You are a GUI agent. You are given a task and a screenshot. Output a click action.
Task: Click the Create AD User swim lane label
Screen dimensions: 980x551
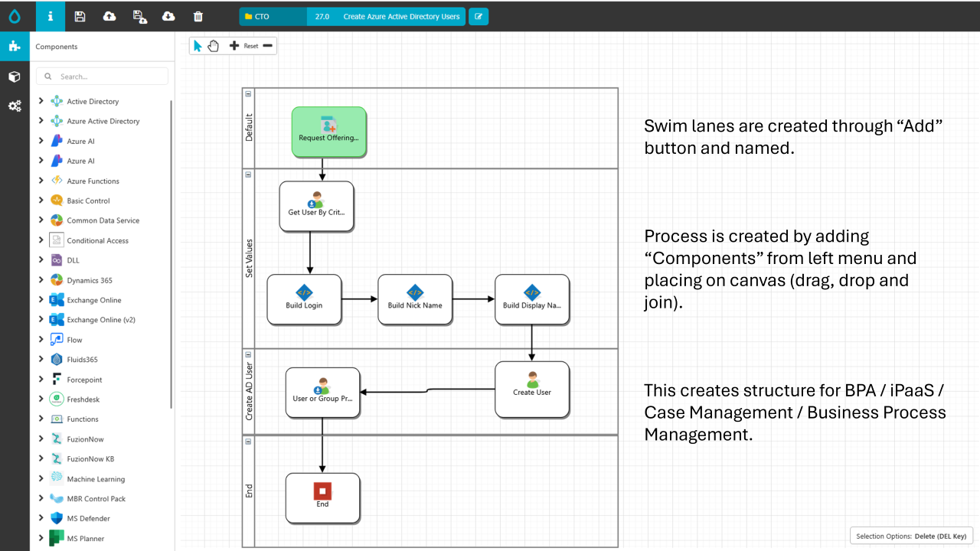click(249, 392)
